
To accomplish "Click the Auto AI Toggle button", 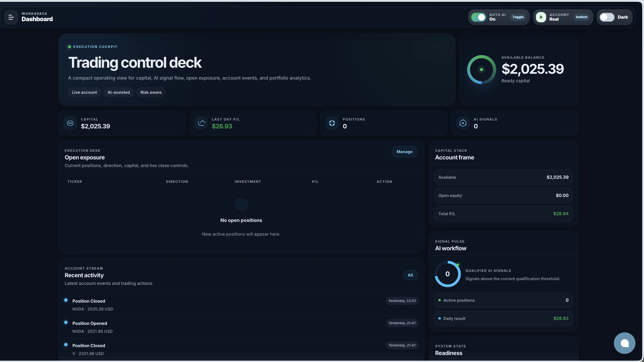I will pos(518,17).
